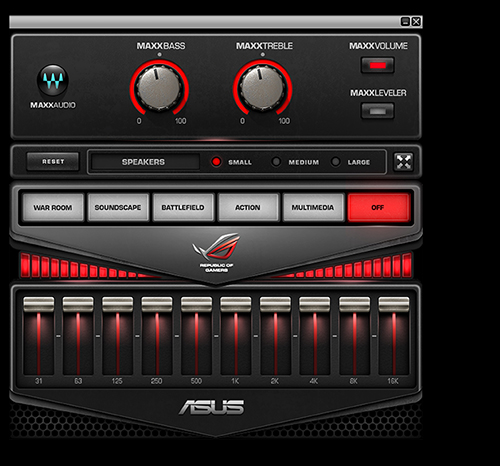Click the 500 Hz equalizer slider handle
The height and width of the screenshot is (466, 500).
point(196,304)
